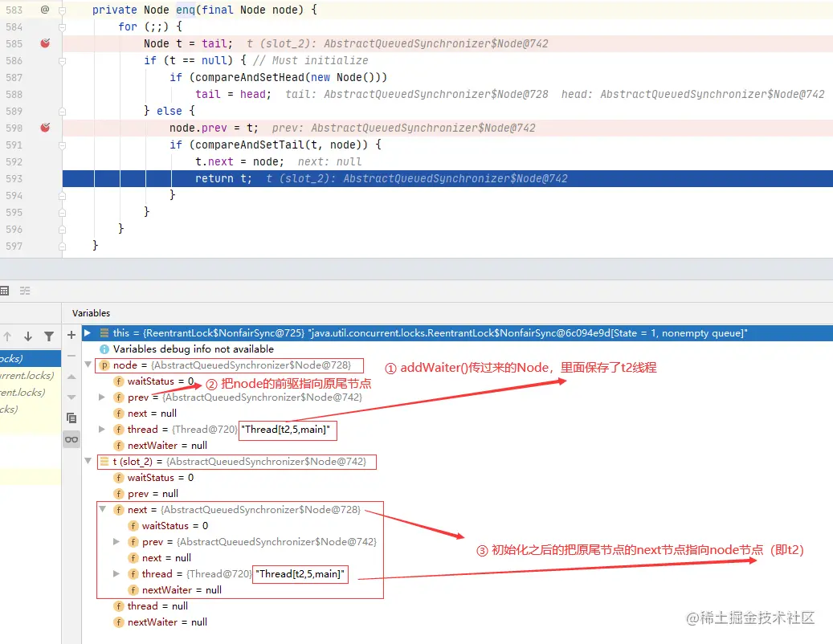Click the 'tail = head;' code on line 588

[x=233, y=94]
